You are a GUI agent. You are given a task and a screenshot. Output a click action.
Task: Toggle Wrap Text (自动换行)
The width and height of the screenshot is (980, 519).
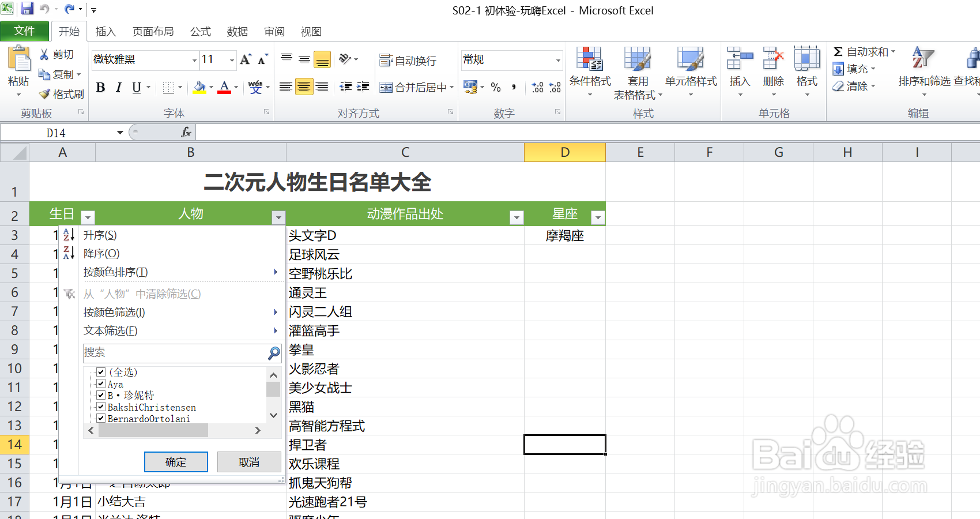point(408,61)
